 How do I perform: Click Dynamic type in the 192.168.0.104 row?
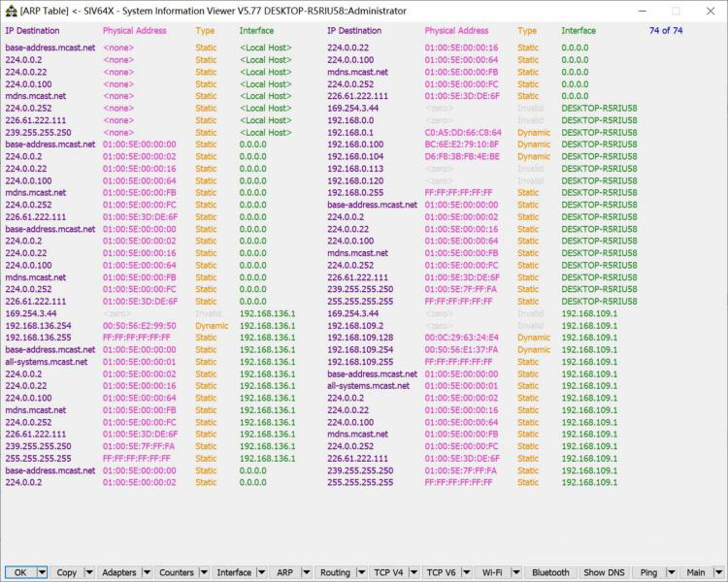pos(534,156)
